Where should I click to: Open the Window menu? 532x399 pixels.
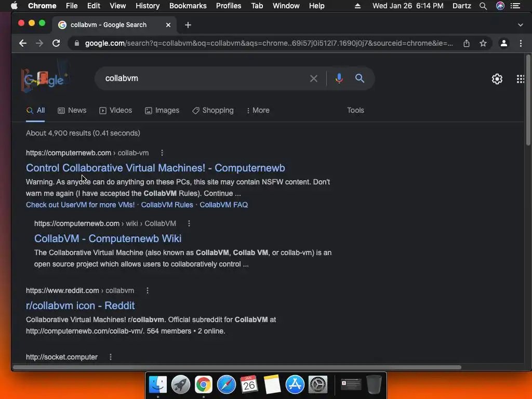click(286, 6)
